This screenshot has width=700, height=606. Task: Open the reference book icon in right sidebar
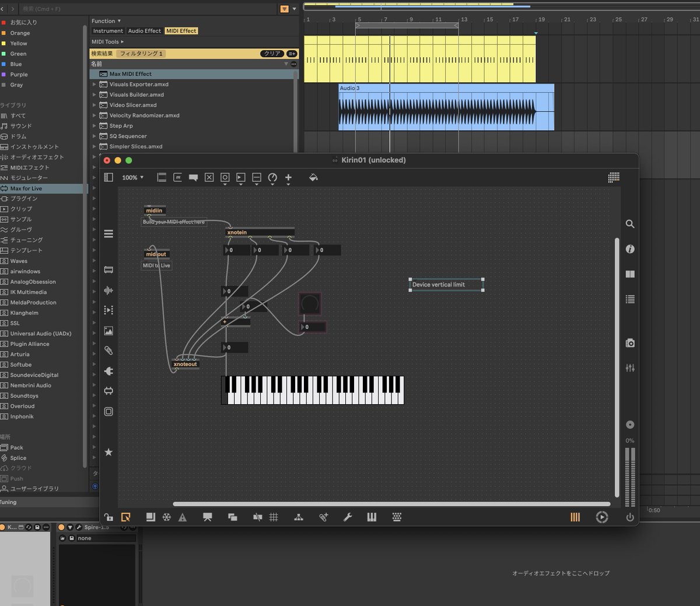click(x=630, y=274)
